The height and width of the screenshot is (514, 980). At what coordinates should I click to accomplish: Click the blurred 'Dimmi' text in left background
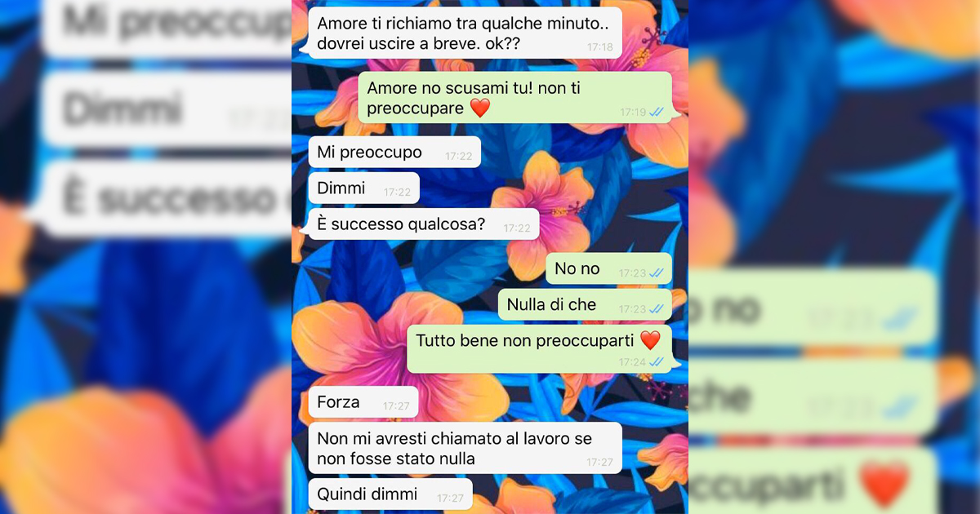coord(122,110)
